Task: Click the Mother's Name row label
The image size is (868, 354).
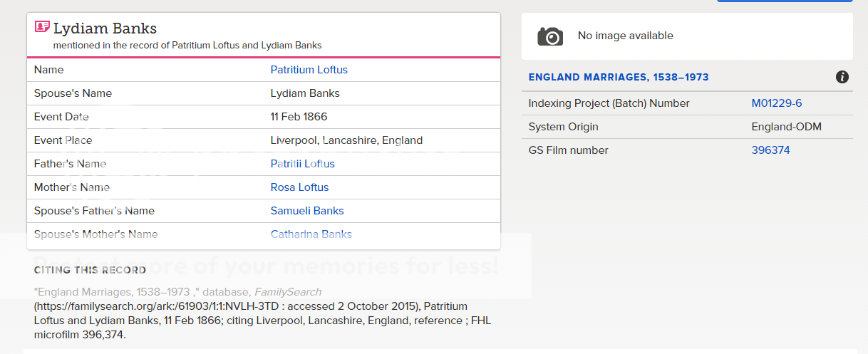Action: coord(72,187)
